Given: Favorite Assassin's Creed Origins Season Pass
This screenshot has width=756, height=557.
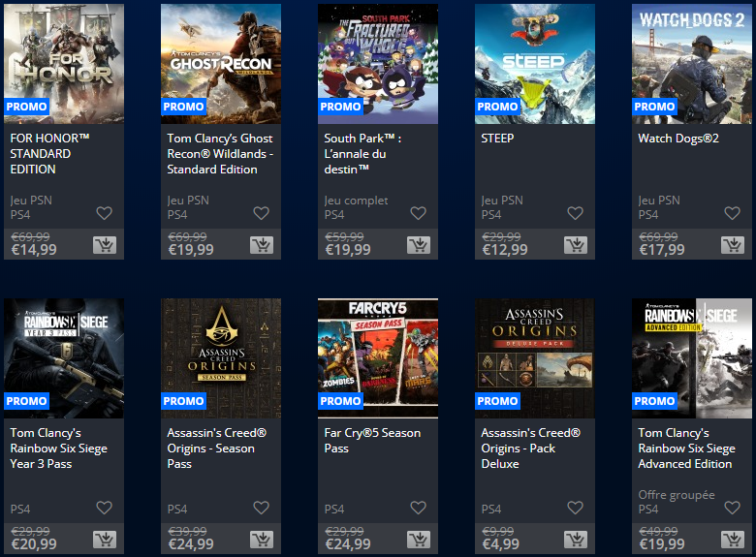Looking at the screenshot, I should pos(262,508).
